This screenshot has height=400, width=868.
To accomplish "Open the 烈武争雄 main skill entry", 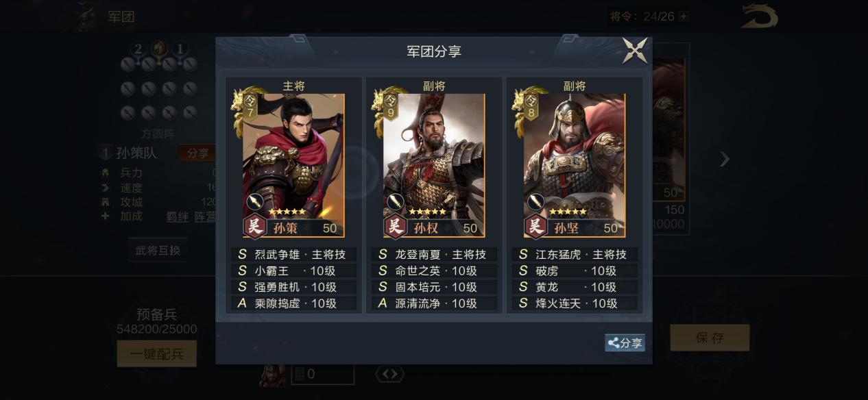I will coord(293,254).
